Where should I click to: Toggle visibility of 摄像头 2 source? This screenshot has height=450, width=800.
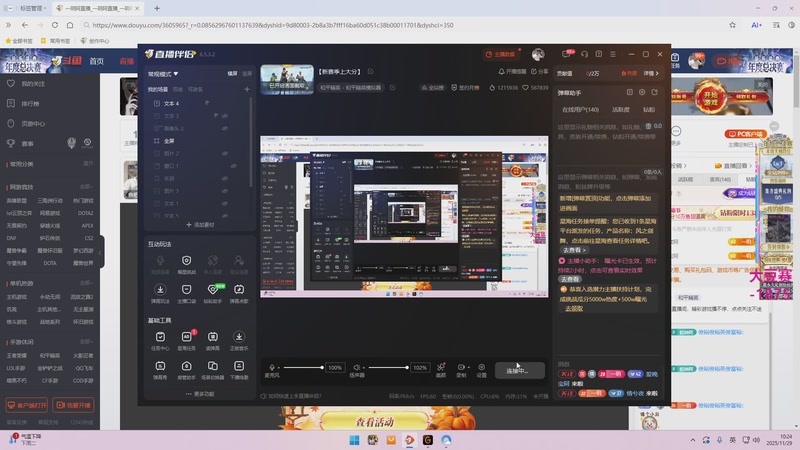tap(224, 129)
